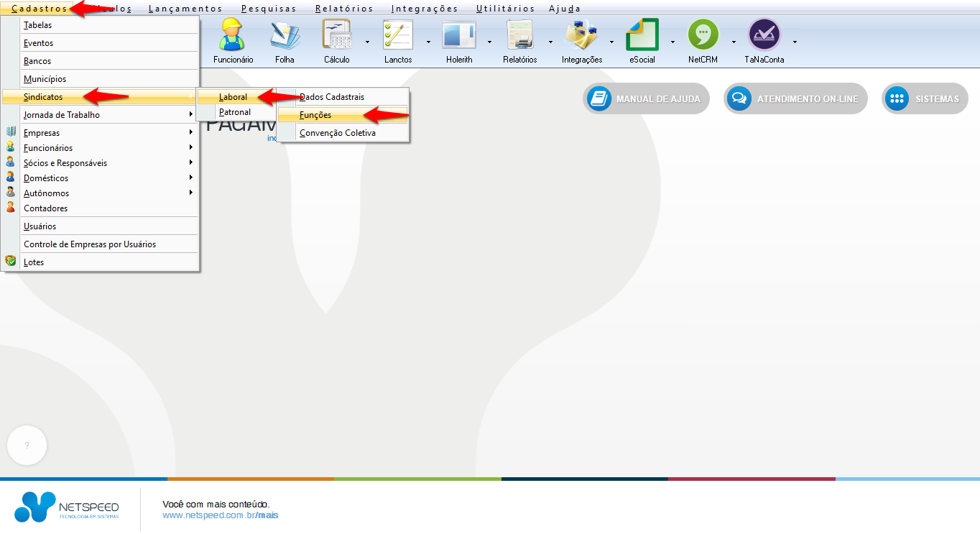Viewport: 980px width, 534px height.
Task: Select Contadores menu entry
Action: (101, 208)
